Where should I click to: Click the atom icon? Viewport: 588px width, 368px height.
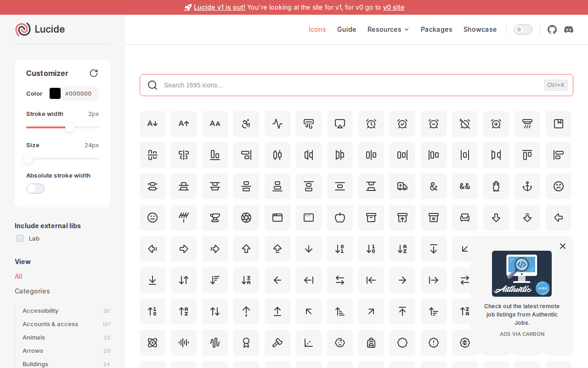click(x=153, y=343)
